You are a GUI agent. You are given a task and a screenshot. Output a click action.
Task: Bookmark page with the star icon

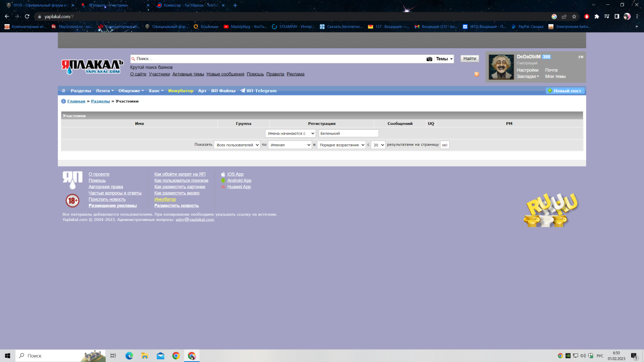coord(574,17)
